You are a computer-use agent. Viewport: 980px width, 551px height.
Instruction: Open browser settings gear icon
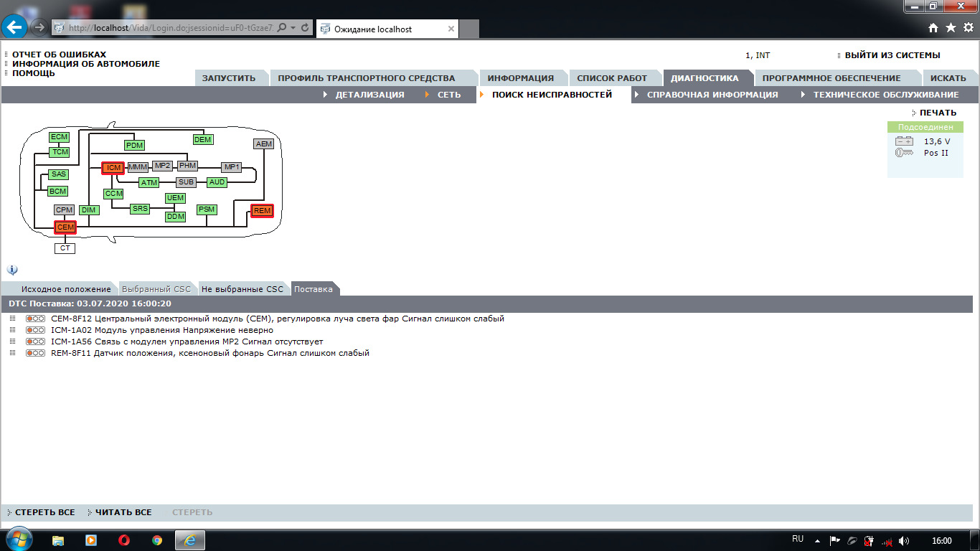click(968, 28)
